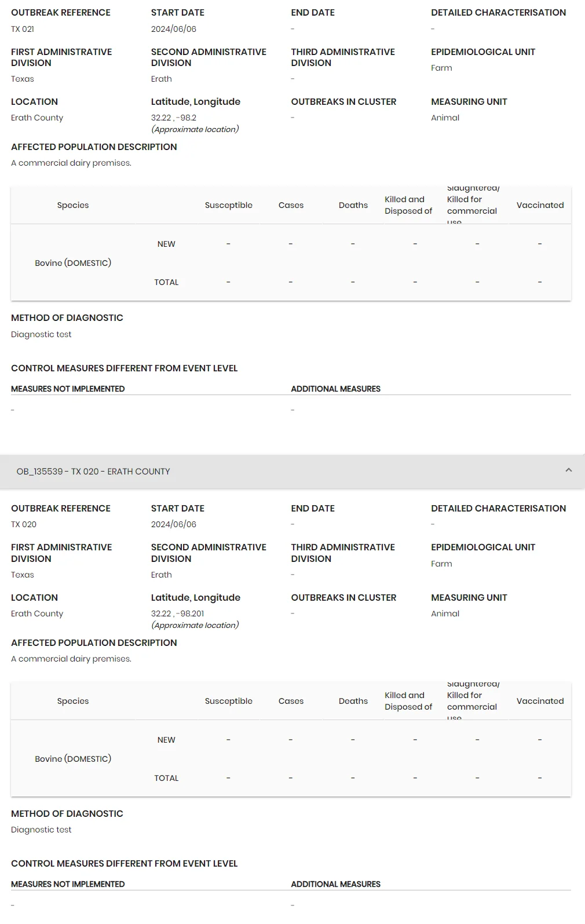
Task: Select Bovine (DOMESTIC) in the TX 020 table
Action: pyautogui.click(x=73, y=759)
